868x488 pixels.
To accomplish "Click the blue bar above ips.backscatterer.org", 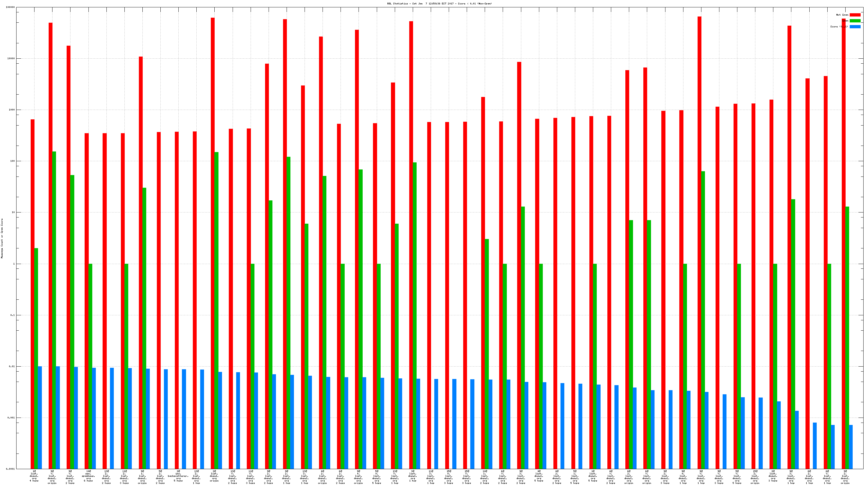I will (x=184, y=418).
